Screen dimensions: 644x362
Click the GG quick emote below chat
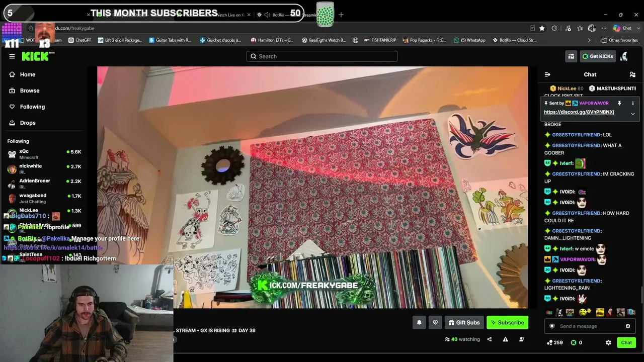[570, 312]
